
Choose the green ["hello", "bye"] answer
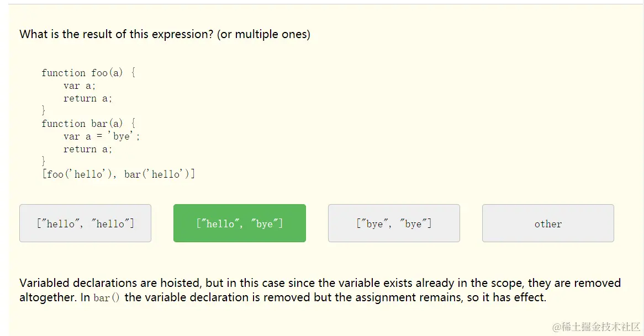(x=239, y=223)
